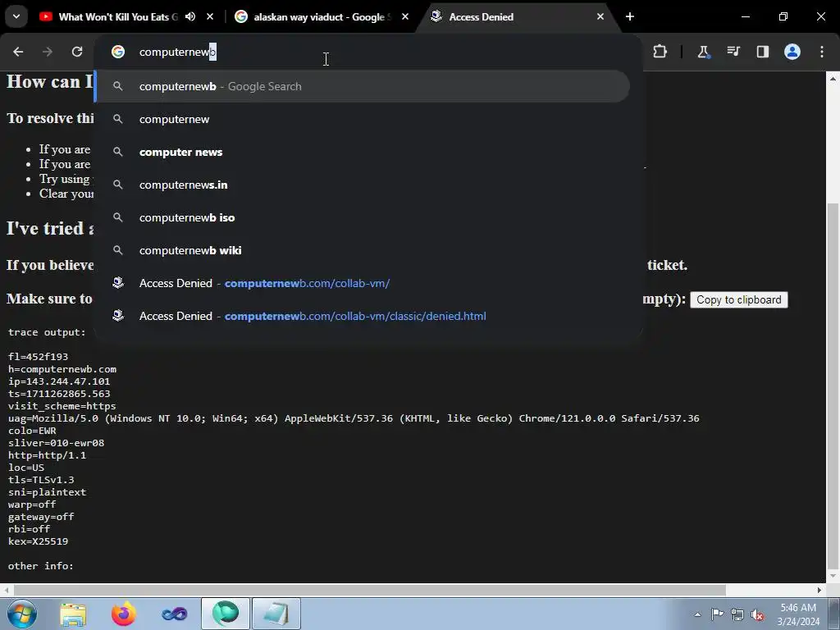Open computernewb.com/collab-vm/ history suggestion

[362, 283]
